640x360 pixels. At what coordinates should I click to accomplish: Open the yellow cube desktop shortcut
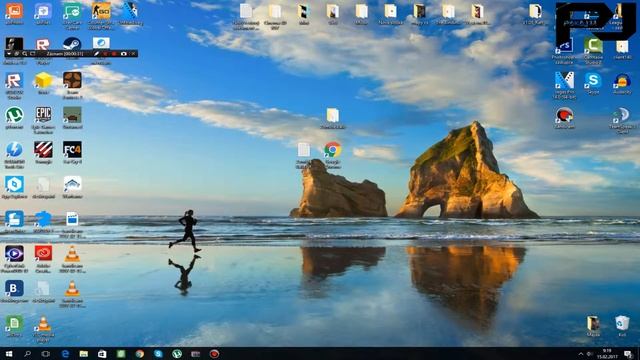coord(43,81)
